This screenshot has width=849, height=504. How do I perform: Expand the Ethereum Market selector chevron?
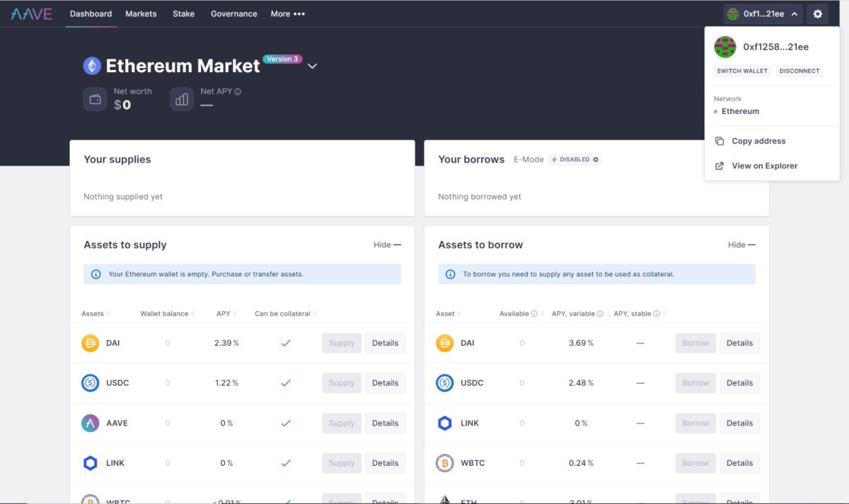click(312, 66)
